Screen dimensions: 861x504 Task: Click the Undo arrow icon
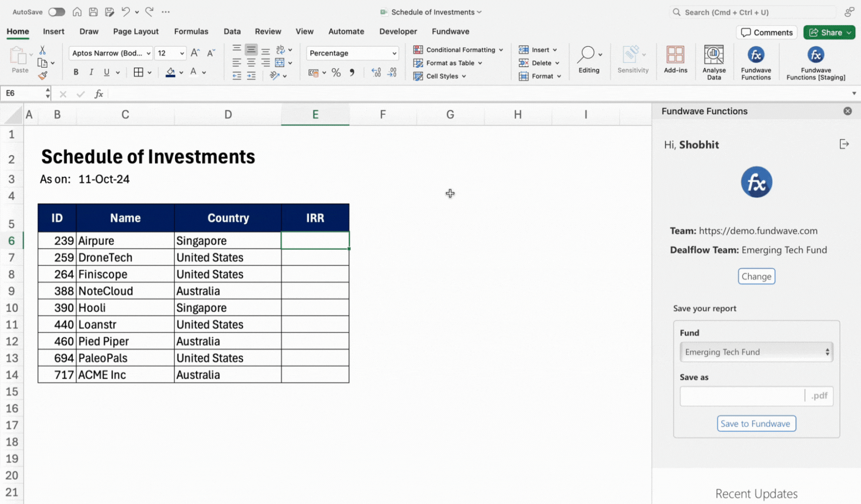[126, 12]
